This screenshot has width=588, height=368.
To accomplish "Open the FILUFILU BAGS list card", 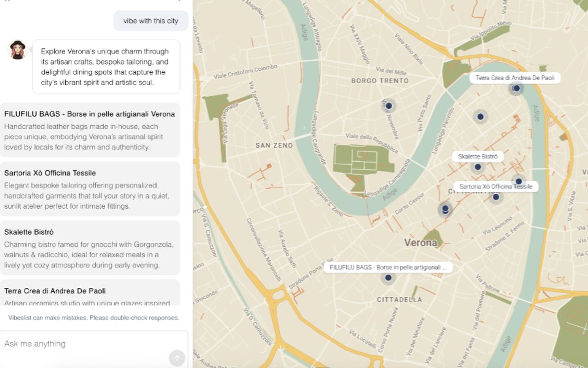I will point(89,130).
